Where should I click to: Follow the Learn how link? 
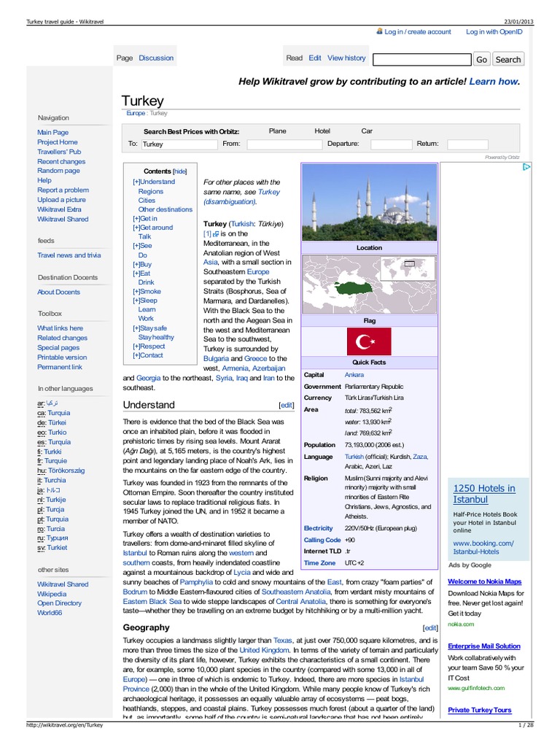pos(494,82)
